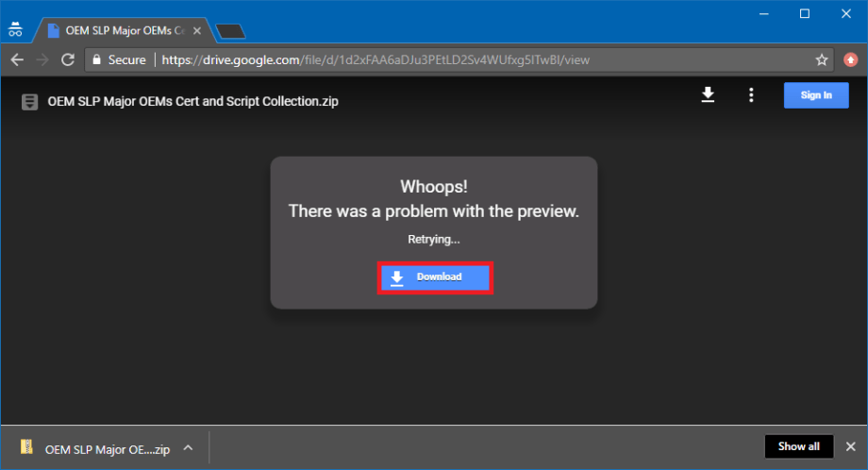Image resolution: width=868 pixels, height=470 pixels.
Task: Reload the Google Drive page
Action: (68, 59)
